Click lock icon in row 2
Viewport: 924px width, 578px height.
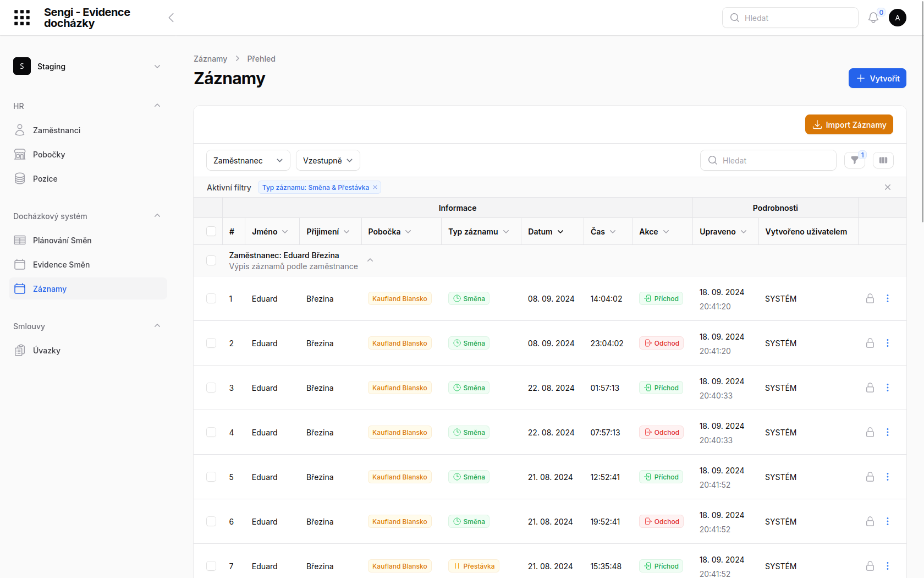point(870,343)
